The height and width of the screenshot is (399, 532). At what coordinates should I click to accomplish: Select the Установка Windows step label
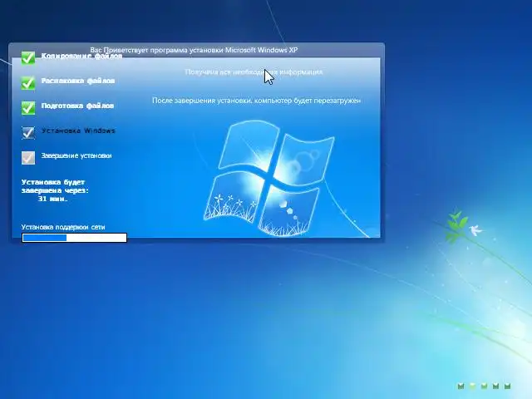(x=78, y=131)
